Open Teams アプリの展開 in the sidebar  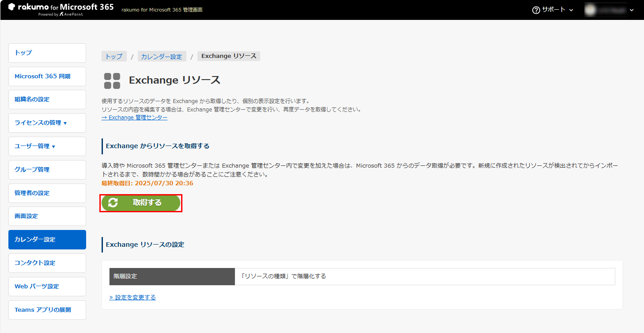click(x=47, y=310)
